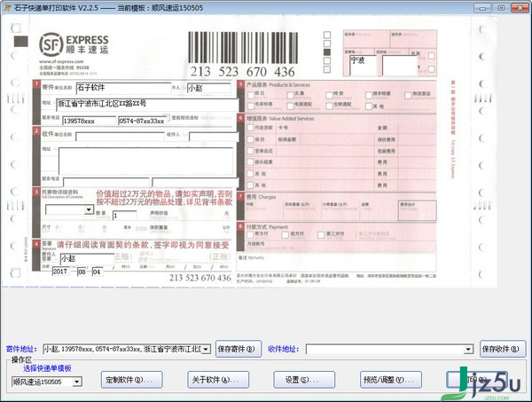Click the second recipient phone field
The height and width of the screenshot is (402, 532).
coord(195,182)
